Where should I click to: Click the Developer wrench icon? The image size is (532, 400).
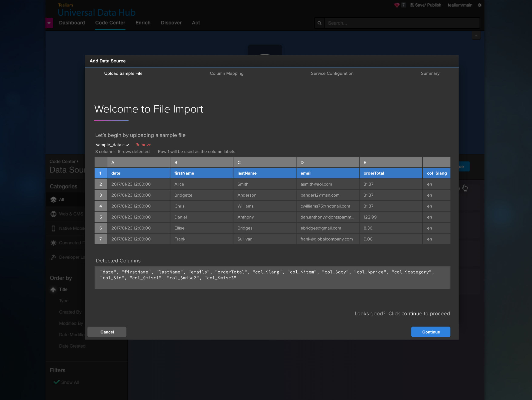click(x=53, y=257)
